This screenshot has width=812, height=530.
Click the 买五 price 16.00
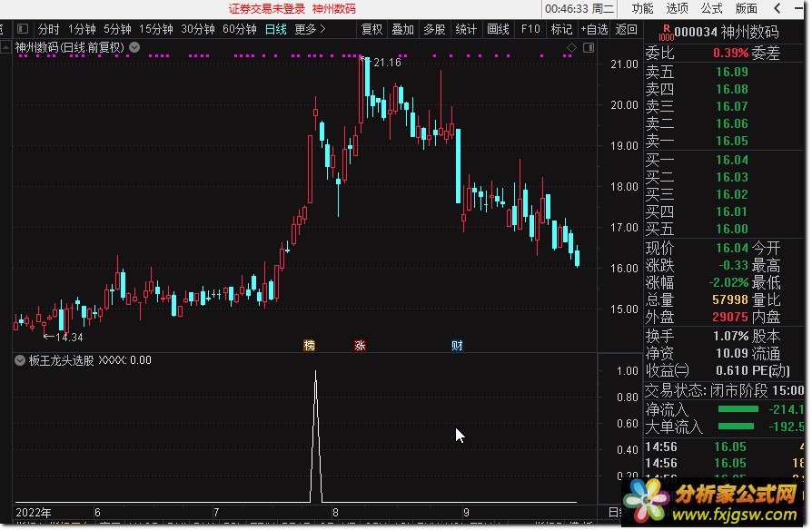point(732,229)
